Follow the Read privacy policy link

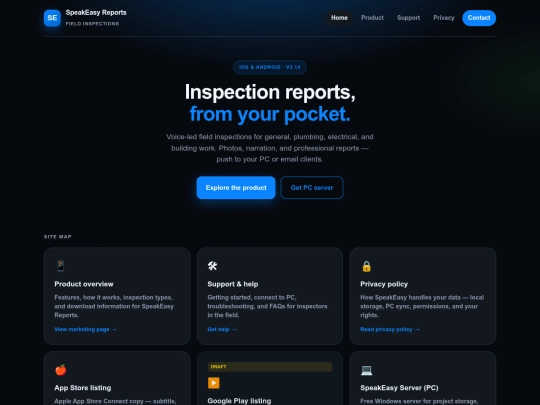tap(390, 329)
